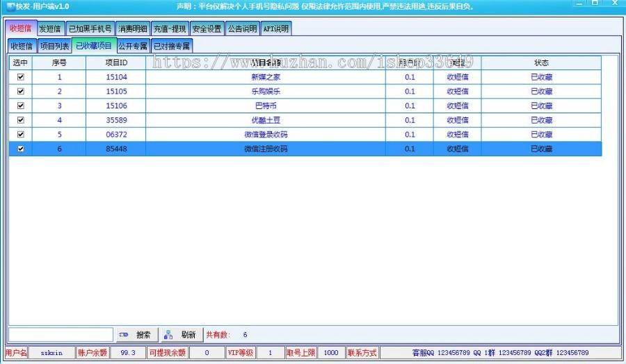Viewport: 626px width, 364px height.
Task: Uncheck the checkbox for 新媒之家 row
Action: [20, 77]
